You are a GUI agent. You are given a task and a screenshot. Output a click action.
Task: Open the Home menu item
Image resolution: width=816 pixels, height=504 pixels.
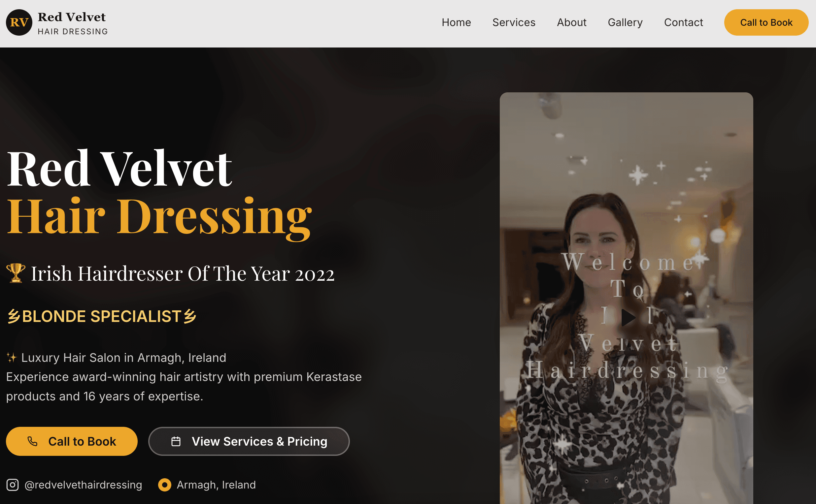456,22
